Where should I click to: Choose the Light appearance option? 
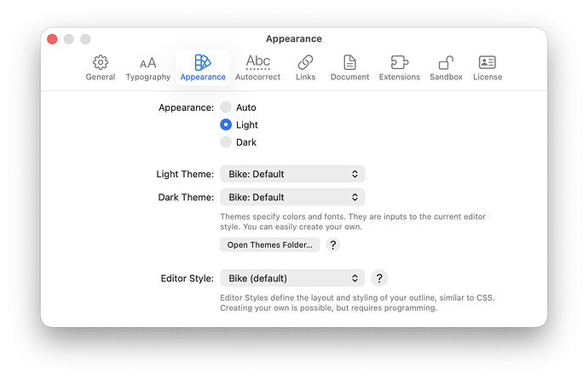[x=226, y=124]
